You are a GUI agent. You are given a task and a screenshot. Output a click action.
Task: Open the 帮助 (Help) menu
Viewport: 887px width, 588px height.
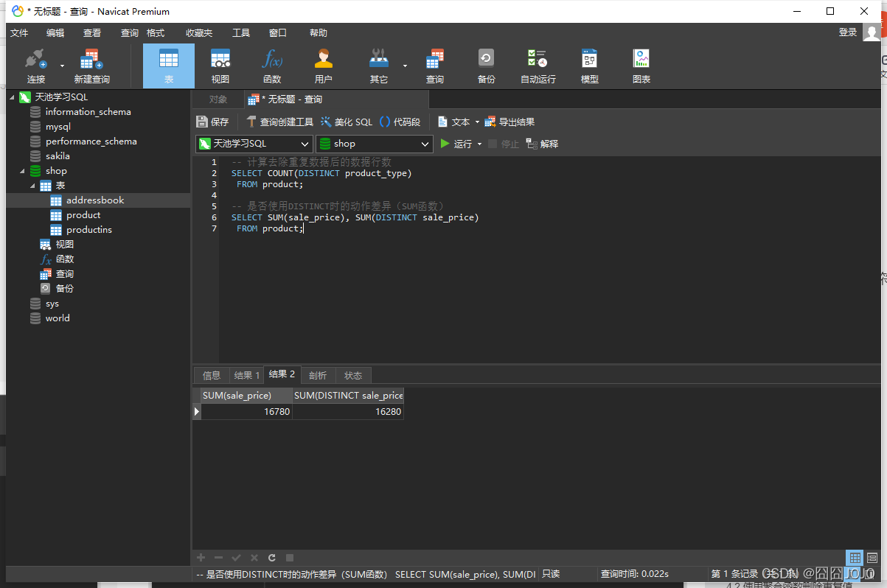click(x=319, y=32)
